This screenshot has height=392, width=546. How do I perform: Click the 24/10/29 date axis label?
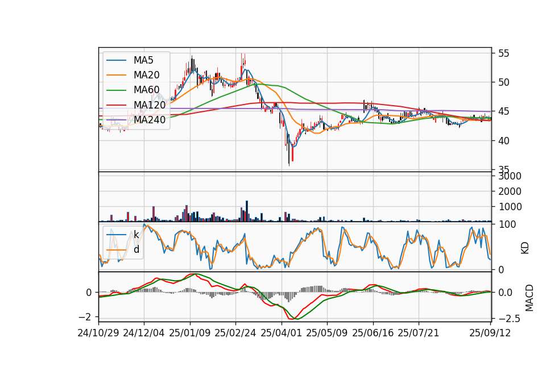[98, 333]
